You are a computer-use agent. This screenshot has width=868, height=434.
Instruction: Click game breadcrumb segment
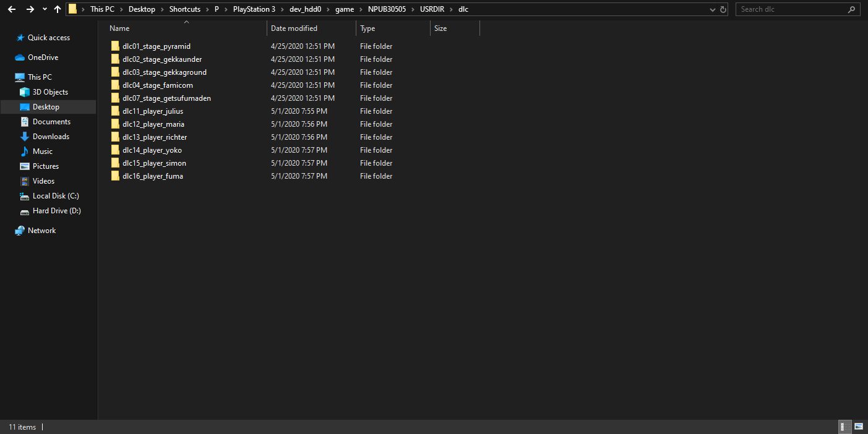point(345,9)
